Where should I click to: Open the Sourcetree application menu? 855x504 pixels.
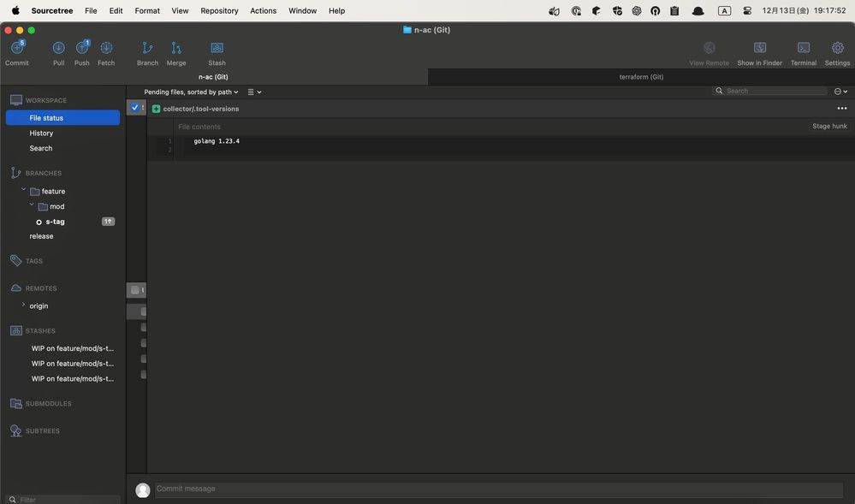(x=52, y=10)
